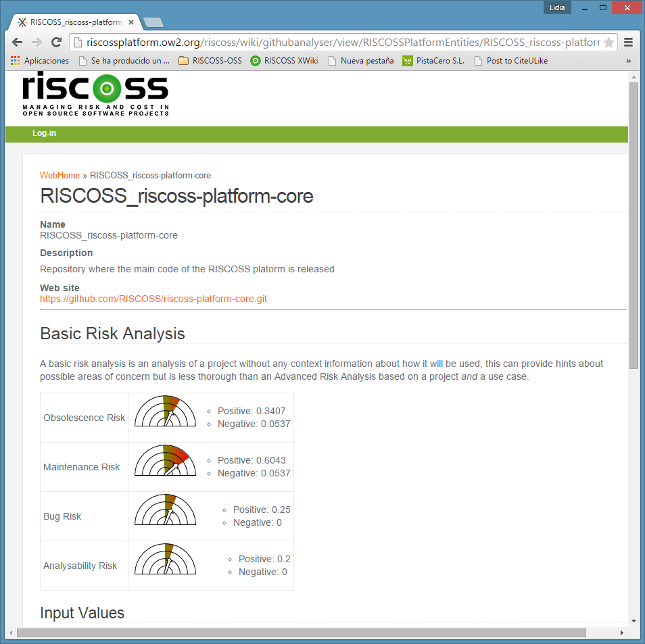Image resolution: width=645 pixels, height=644 pixels.
Task: Reload the page with refresh icon
Action: coord(57,43)
